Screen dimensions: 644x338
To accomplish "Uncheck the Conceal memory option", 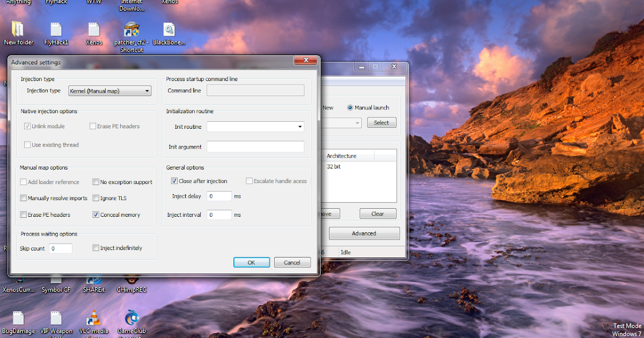I will pos(95,214).
